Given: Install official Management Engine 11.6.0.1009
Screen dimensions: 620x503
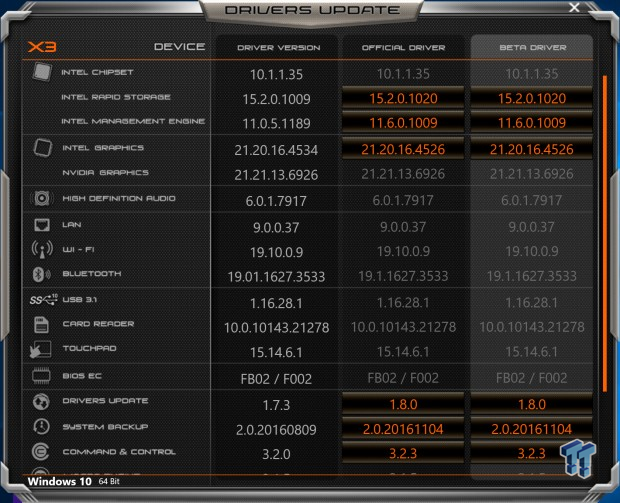Looking at the screenshot, I should click(x=403, y=123).
